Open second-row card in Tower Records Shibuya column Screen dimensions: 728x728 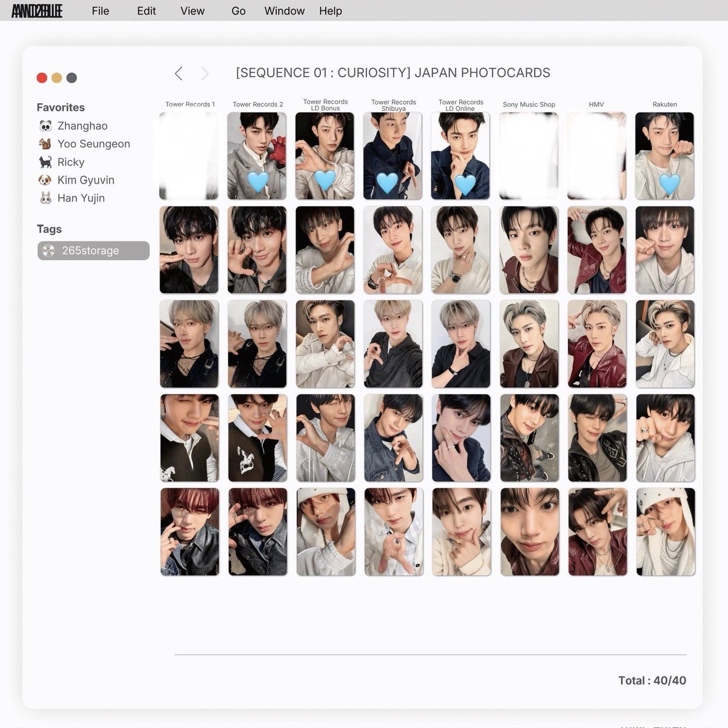point(393,250)
